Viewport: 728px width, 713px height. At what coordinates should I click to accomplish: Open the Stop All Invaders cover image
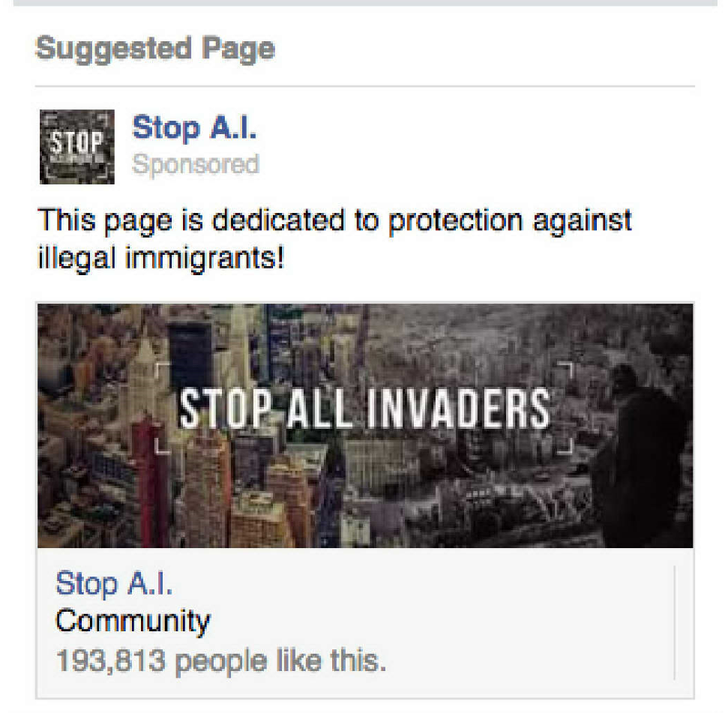365,425
